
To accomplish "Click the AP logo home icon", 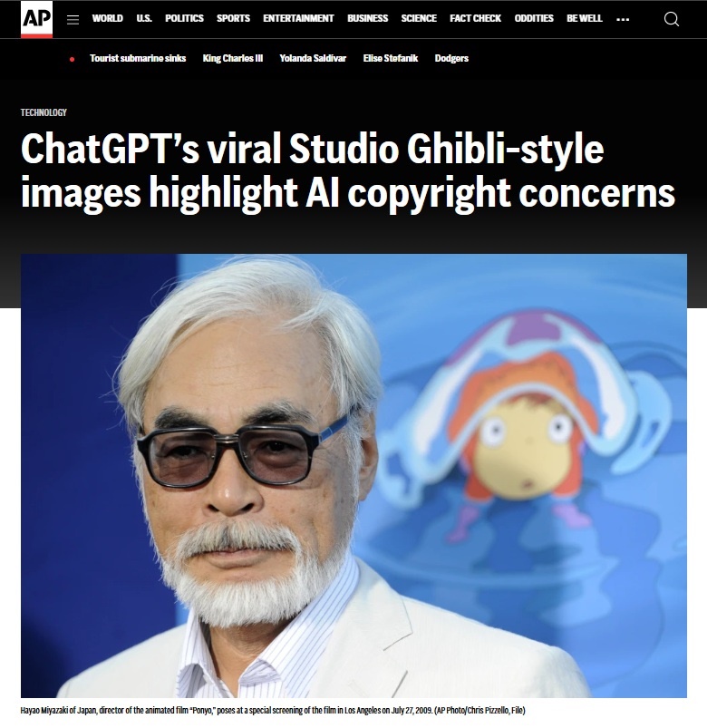I will coord(36,19).
